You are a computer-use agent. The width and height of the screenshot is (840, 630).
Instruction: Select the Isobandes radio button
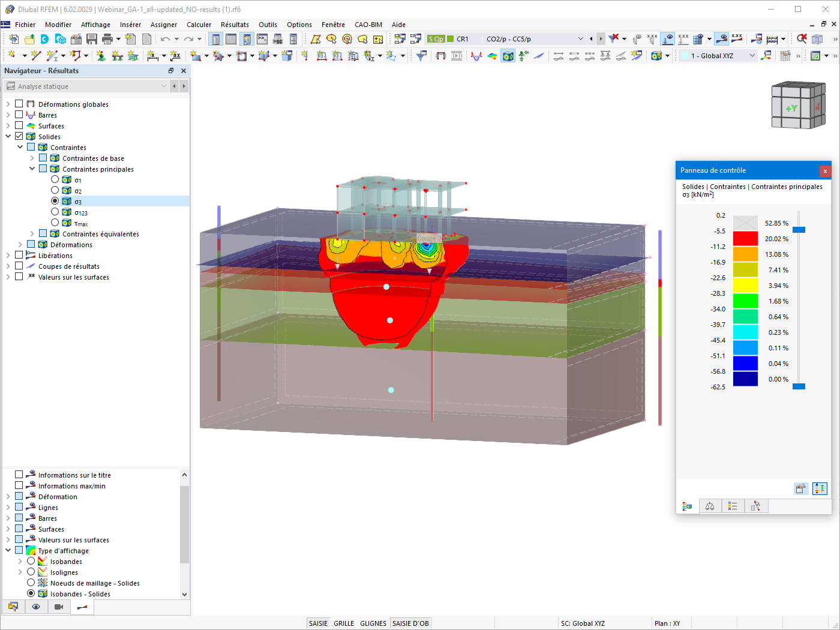tap(31, 561)
